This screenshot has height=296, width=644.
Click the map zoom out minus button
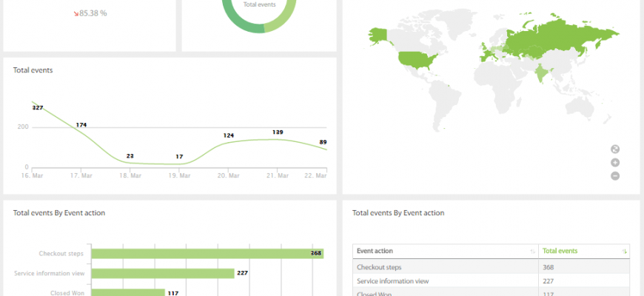point(615,175)
